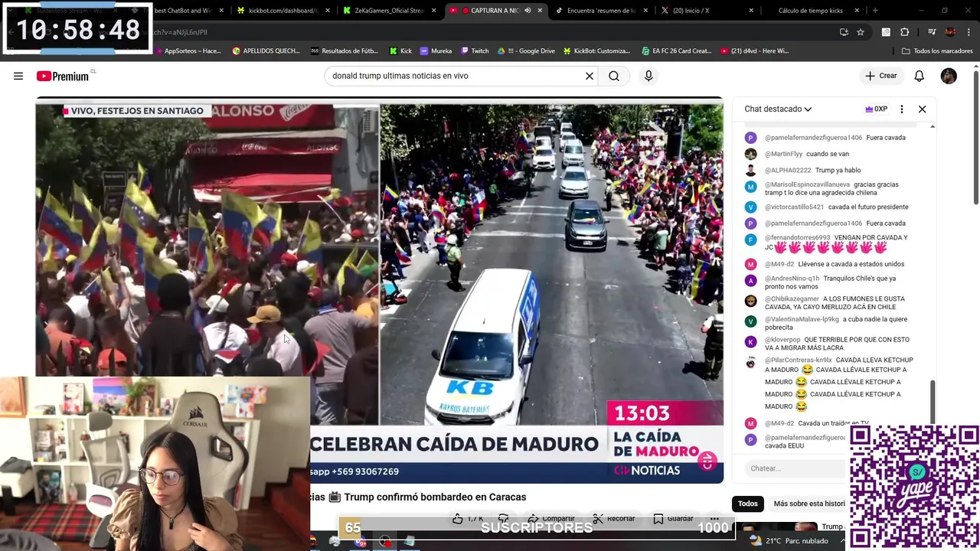
Task: Click the Crear button
Action: click(881, 76)
